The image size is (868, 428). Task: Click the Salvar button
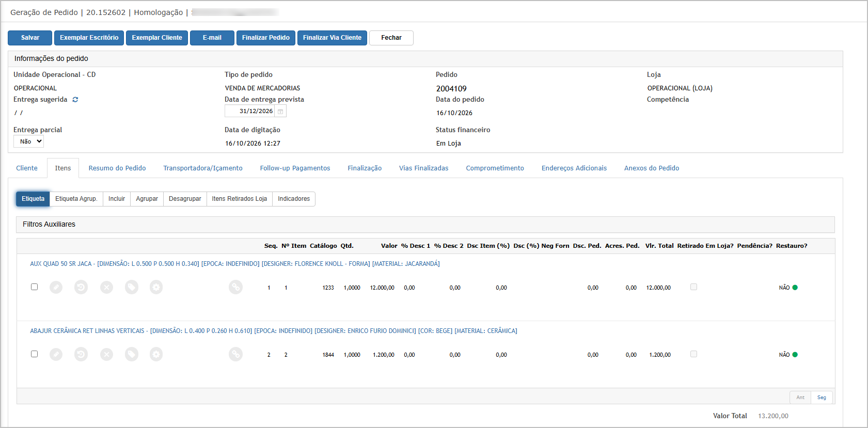30,38
